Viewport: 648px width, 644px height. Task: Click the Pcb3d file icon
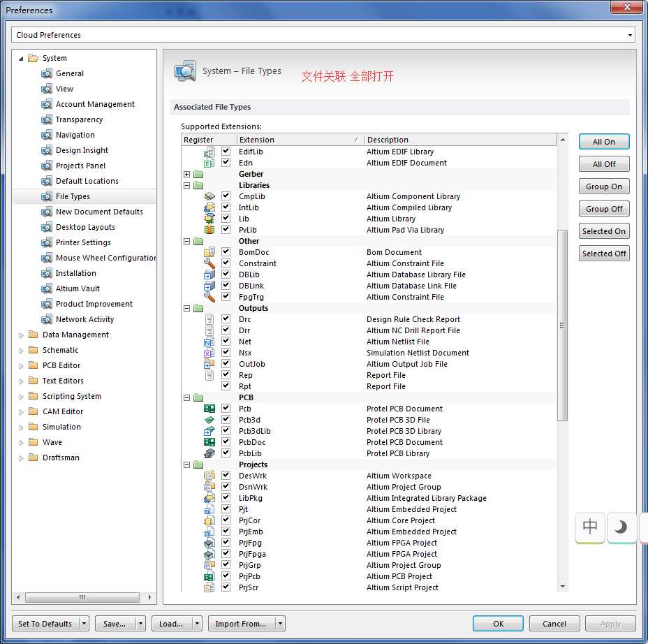click(x=209, y=420)
